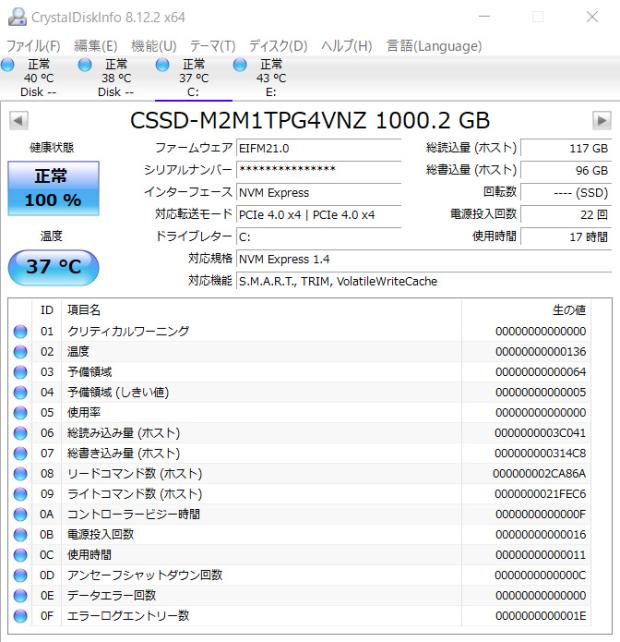
Task: Click the status orb for ID 05 使用率 row
Action: point(20,413)
